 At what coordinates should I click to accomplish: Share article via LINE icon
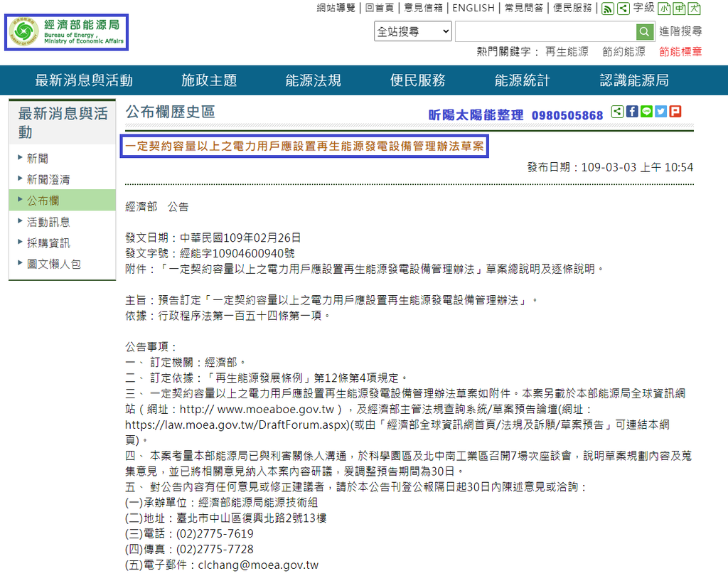[x=646, y=112]
